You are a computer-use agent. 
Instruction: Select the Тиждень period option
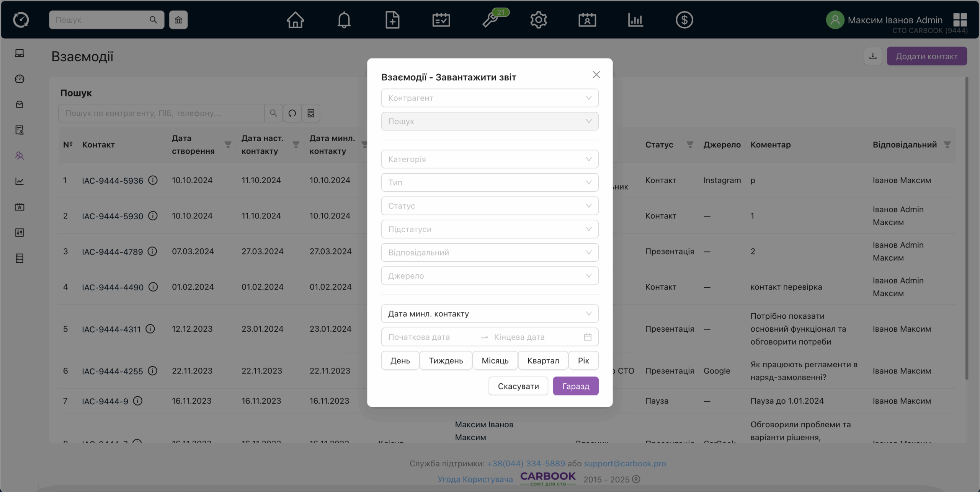pyautogui.click(x=446, y=360)
